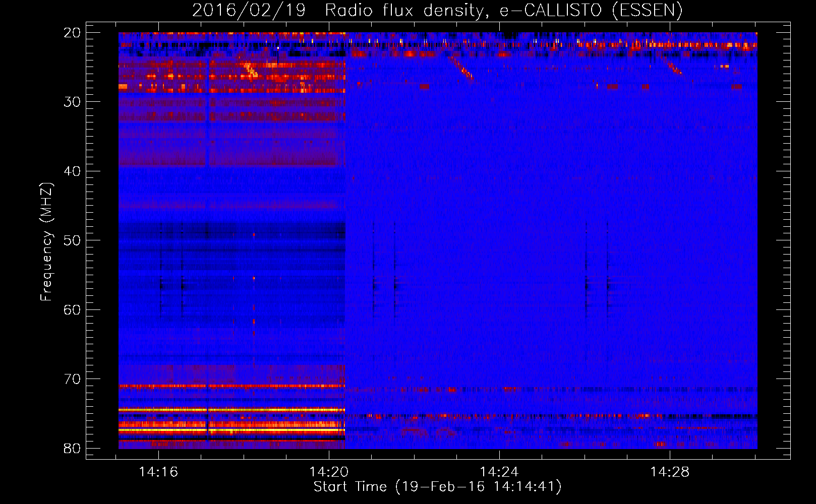
Task: Click the plot title '2016/02/19 Radio flux density'
Action: tap(438, 11)
